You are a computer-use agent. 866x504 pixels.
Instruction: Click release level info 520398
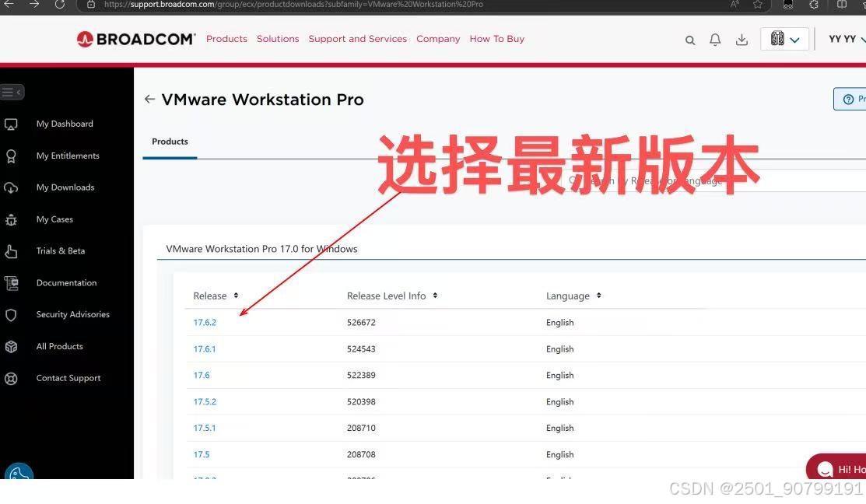point(361,402)
